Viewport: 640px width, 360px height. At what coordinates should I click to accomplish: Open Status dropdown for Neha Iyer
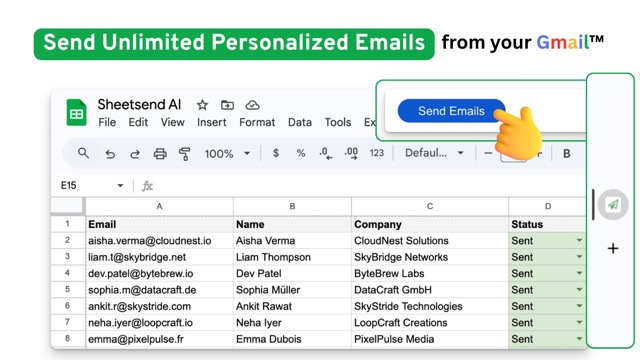click(x=579, y=322)
